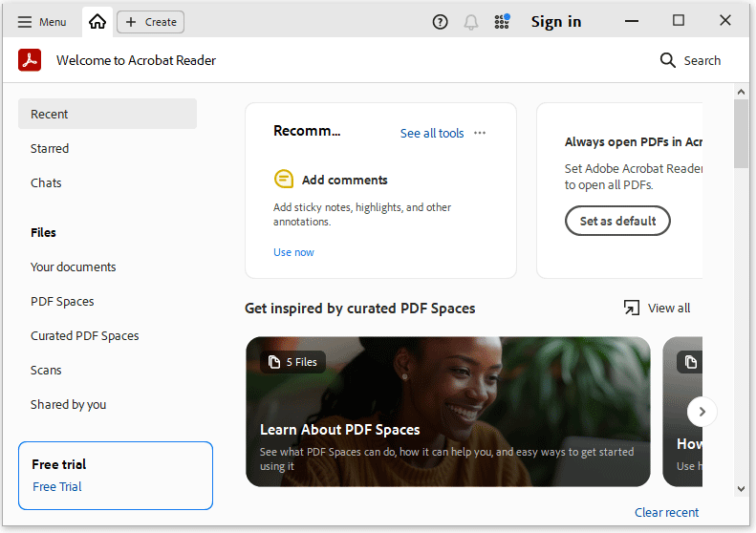Screen dimensions: 756x533
Task: Click the Always open PDFs card heading
Action: tap(633, 142)
